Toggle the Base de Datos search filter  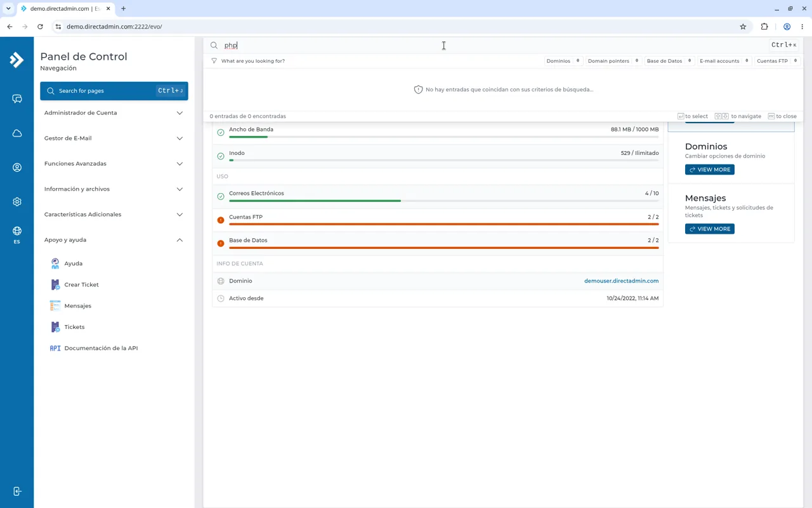coord(669,61)
